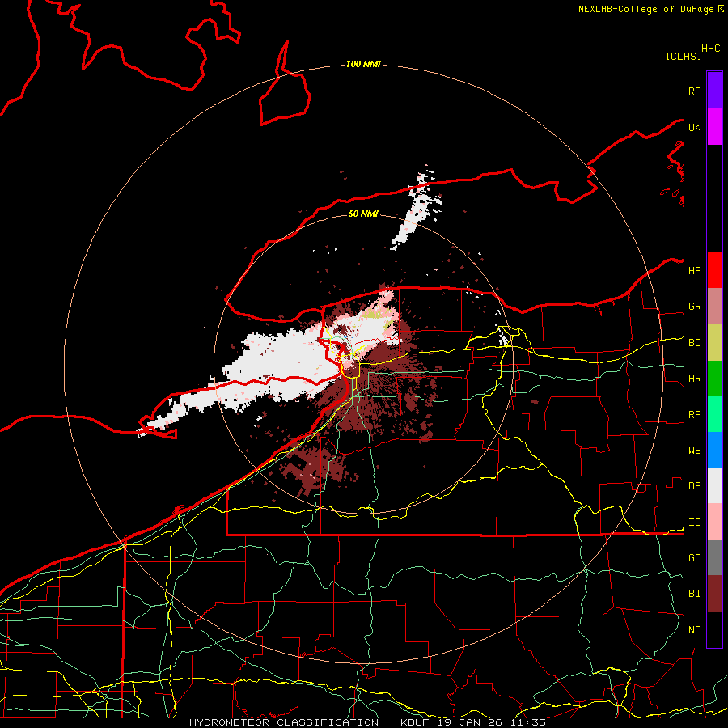This screenshot has width=728, height=728.
Task: Click the GC gray legend swatch
Action: (714, 557)
